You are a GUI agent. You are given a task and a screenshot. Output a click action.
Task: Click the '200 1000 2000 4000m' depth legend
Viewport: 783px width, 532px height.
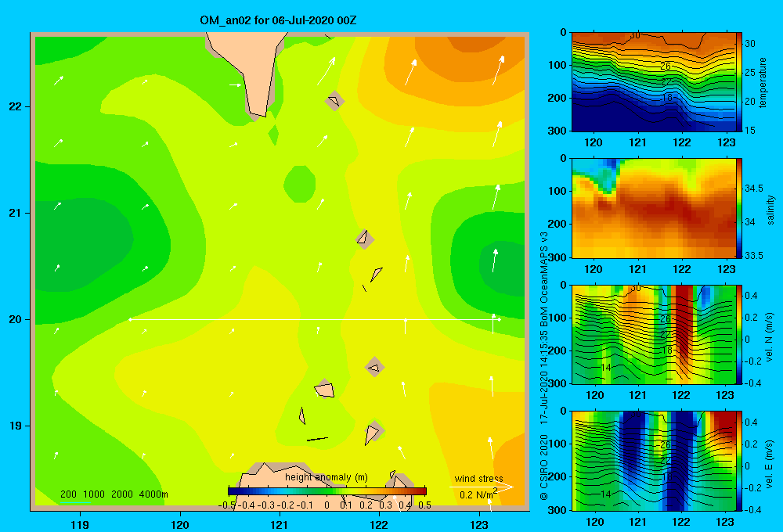pos(114,494)
